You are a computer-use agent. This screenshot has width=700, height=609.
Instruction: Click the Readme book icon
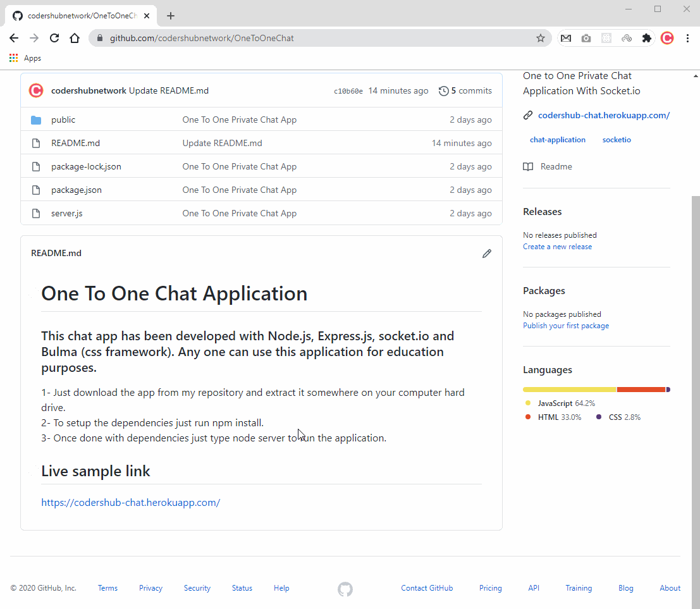pos(527,166)
